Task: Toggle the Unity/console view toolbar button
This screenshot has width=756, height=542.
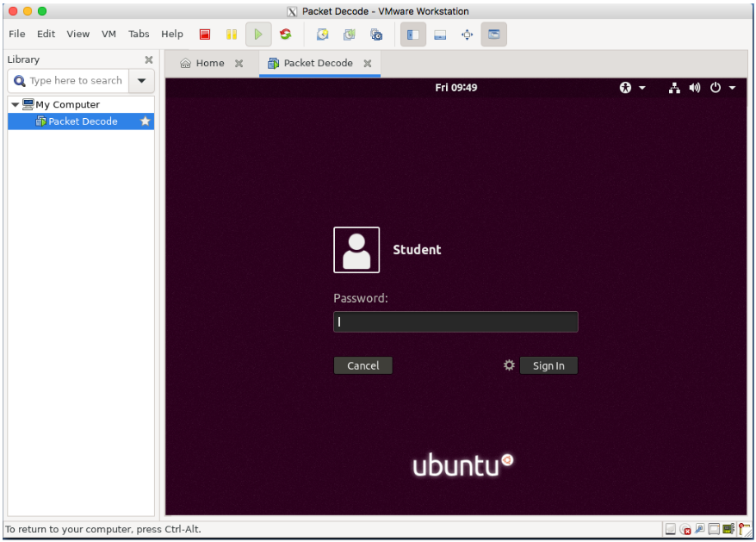Action: (x=493, y=34)
